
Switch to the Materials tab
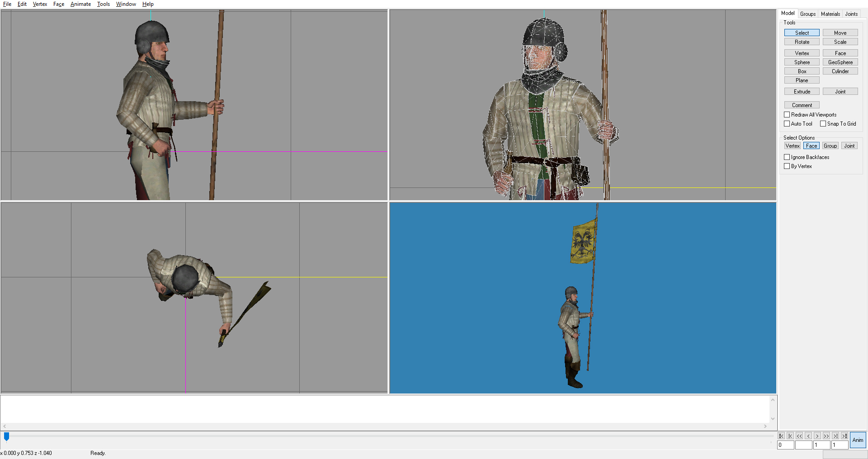click(830, 14)
